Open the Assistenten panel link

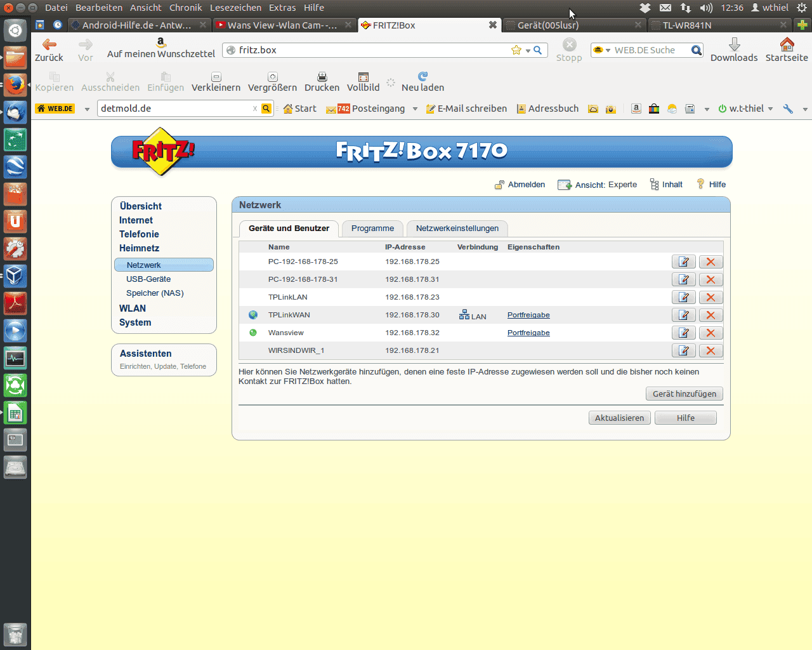(x=145, y=354)
